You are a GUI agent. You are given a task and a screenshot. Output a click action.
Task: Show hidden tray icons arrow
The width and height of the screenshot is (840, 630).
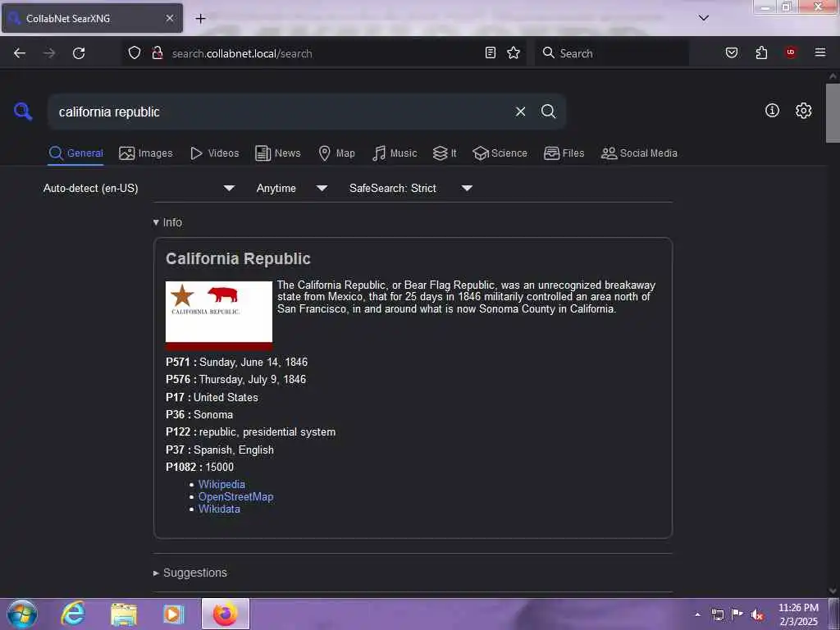697,614
